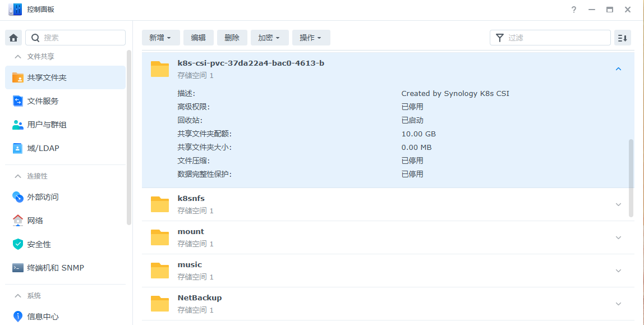Click the Shared Folder sidebar icon

(x=17, y=77)
